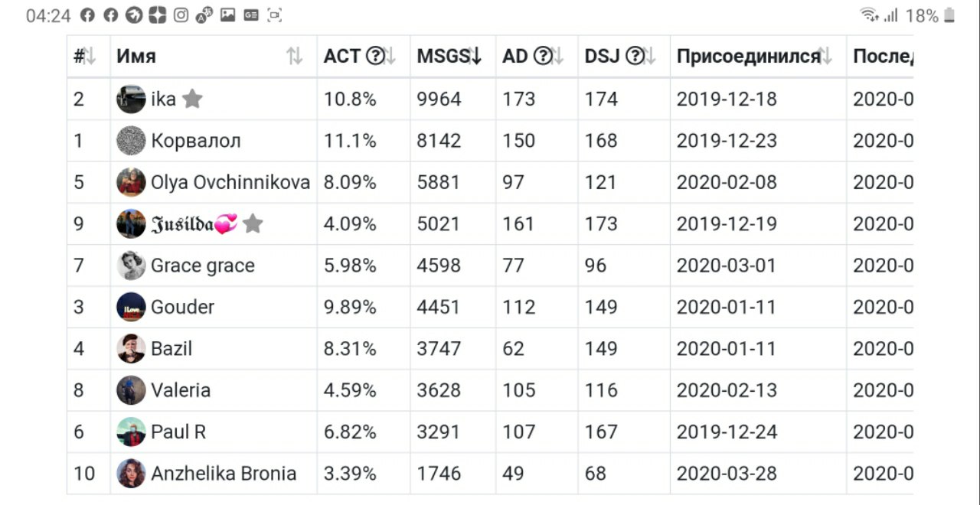Open Olya Ovchinnikova's avatar picture
This screenshot has width=980, height=505.
tap(131, 182)
